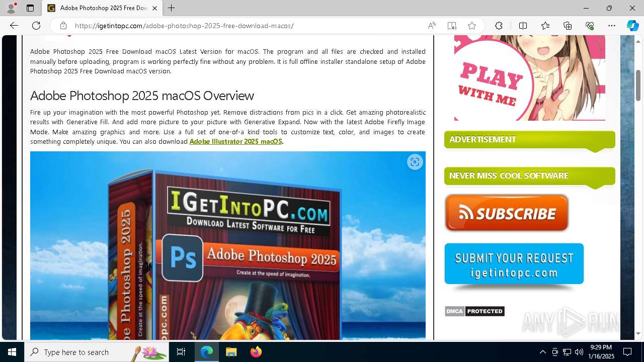The image size is (644, 362).
Task: Launch Firefox from the taskbar
Action: (256, 352)
